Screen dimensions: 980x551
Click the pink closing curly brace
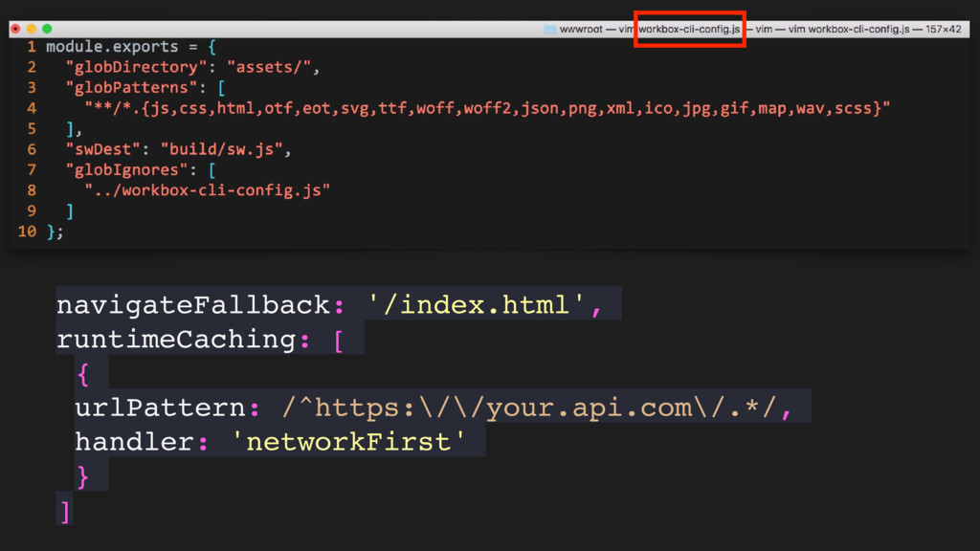(82, 476)
